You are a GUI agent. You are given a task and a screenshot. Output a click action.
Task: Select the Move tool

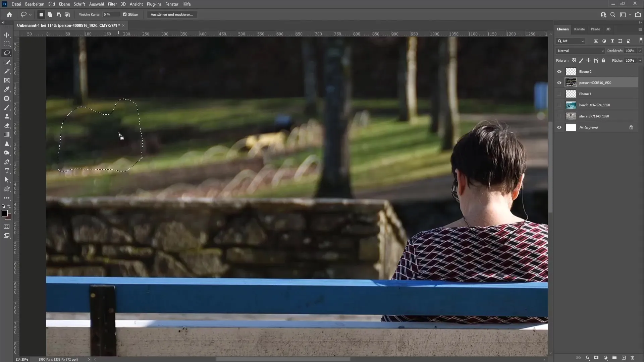point(7,34)
